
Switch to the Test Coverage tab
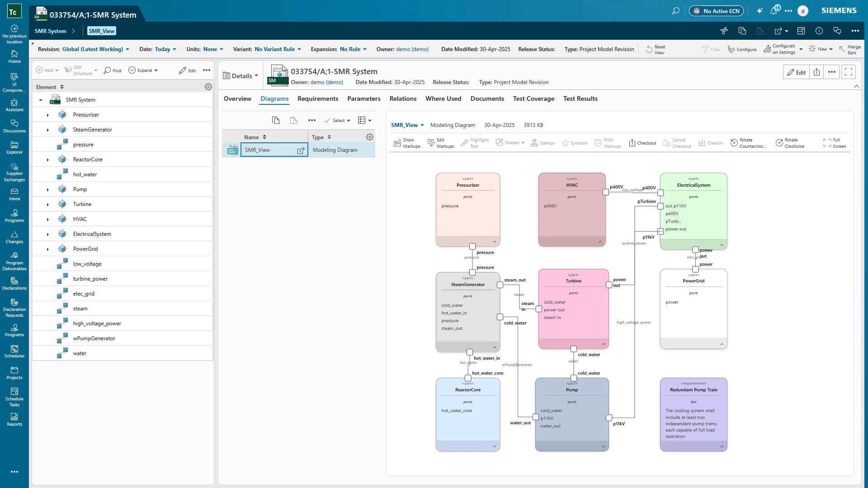point(533,99)
